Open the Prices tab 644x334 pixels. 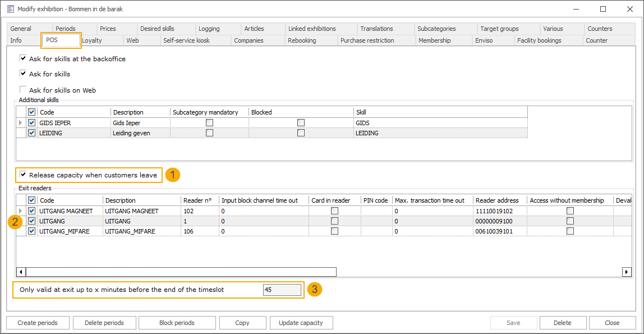(x=108, y=29)
